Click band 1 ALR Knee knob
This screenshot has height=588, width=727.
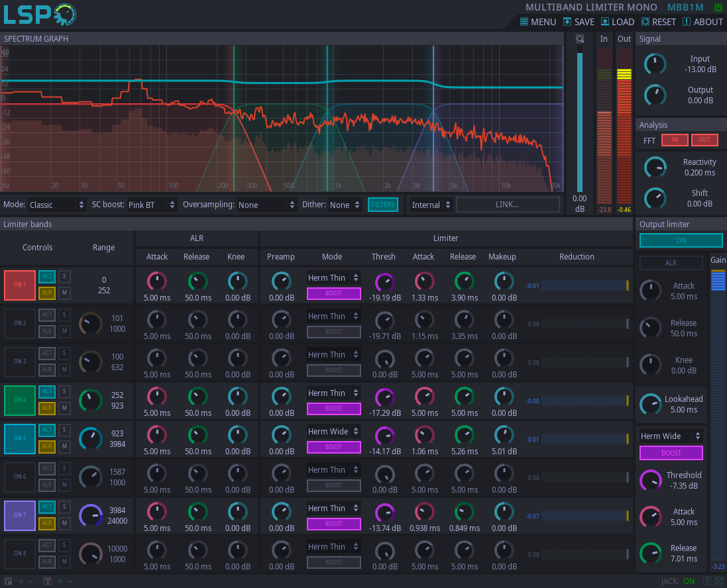point(237,281)
